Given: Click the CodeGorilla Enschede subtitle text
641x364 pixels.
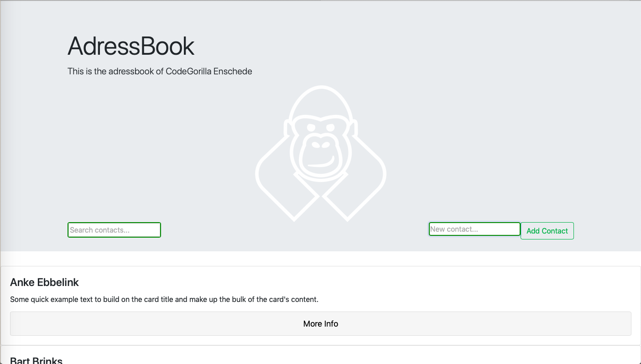Looking at the screenshot, I should coord(160,71).
